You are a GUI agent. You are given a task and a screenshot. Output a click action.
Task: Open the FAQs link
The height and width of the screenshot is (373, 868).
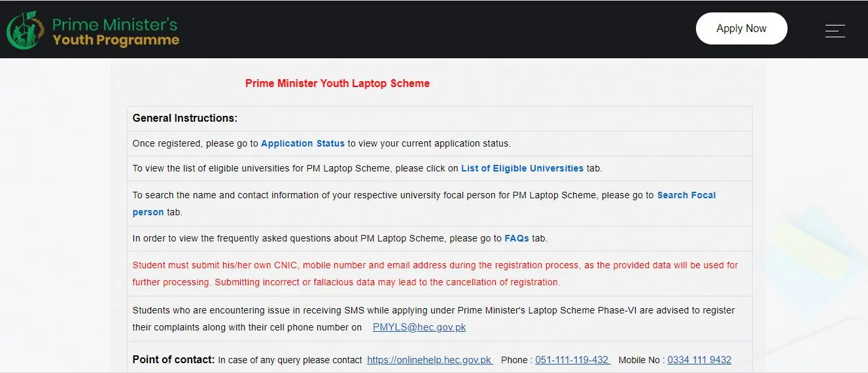(517, 238)
